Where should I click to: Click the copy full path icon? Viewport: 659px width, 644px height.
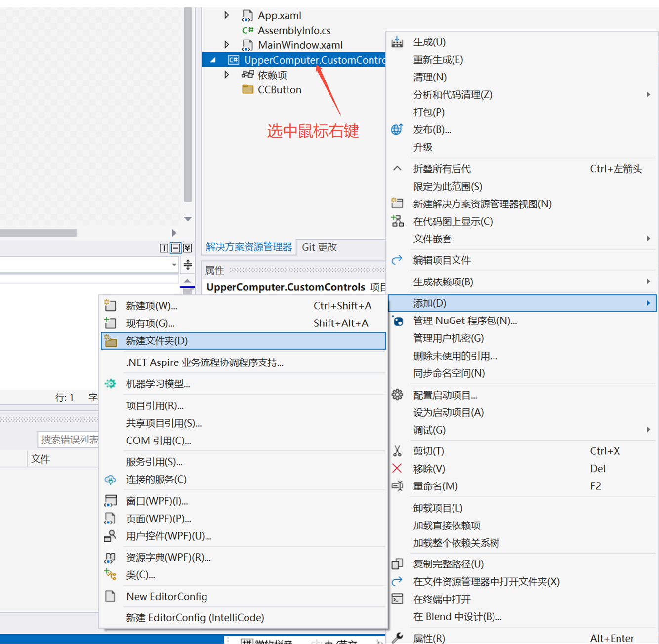click(x=397, y=563)
